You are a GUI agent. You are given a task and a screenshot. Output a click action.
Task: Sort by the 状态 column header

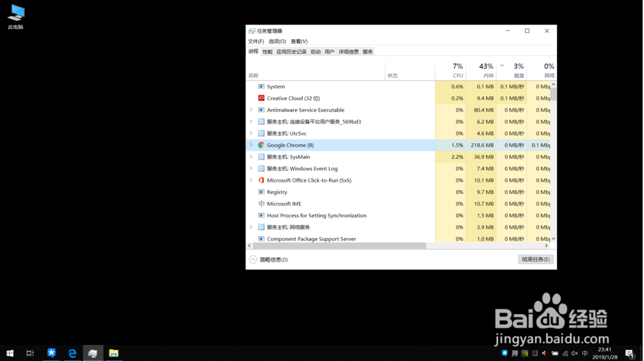coord(410,70)
